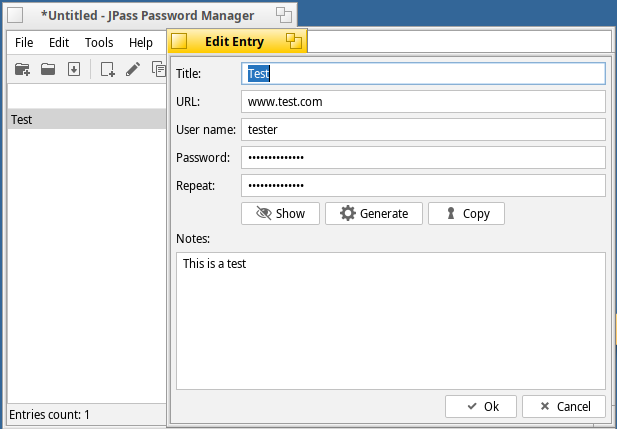Open the Edit menu
The image size is (617, 429).
pos(59,43)
